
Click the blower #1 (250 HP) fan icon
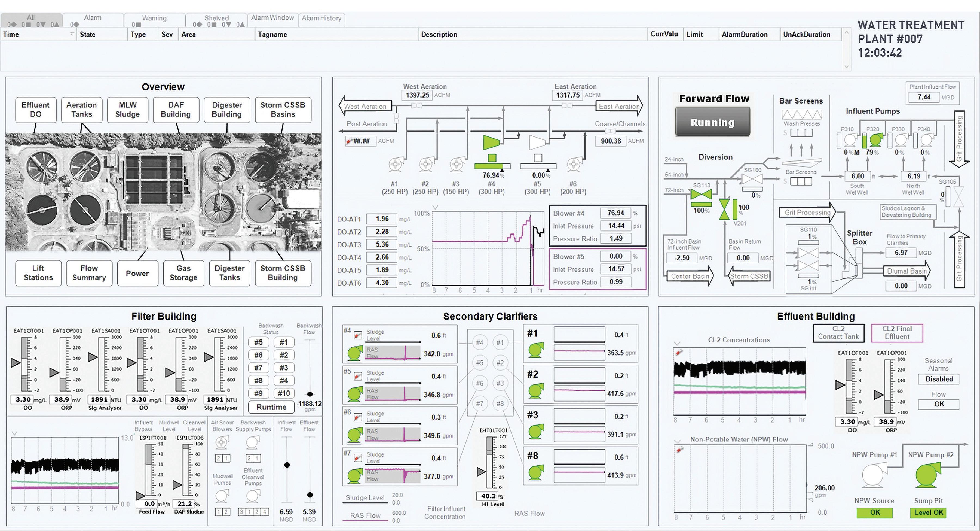(x=395, y=165)
